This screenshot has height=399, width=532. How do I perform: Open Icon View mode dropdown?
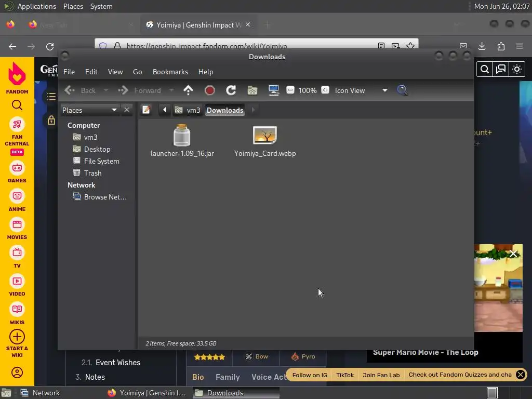tap(361, 90)
